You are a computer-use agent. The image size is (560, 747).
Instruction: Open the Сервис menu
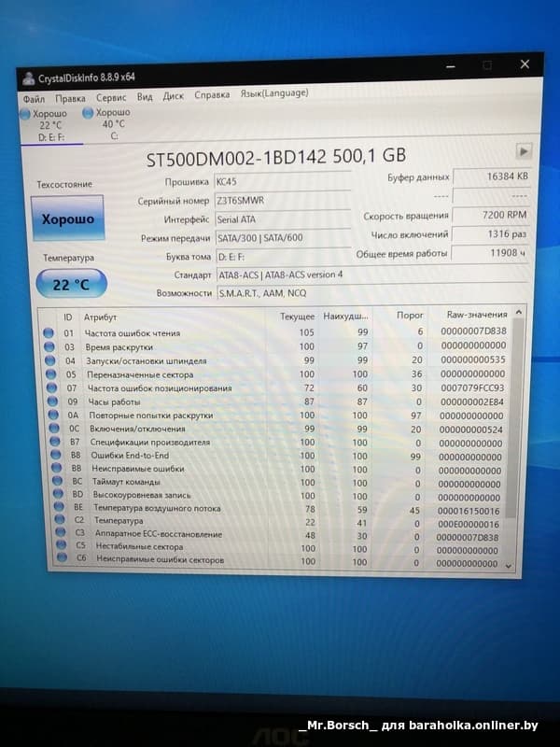point(111,97)
